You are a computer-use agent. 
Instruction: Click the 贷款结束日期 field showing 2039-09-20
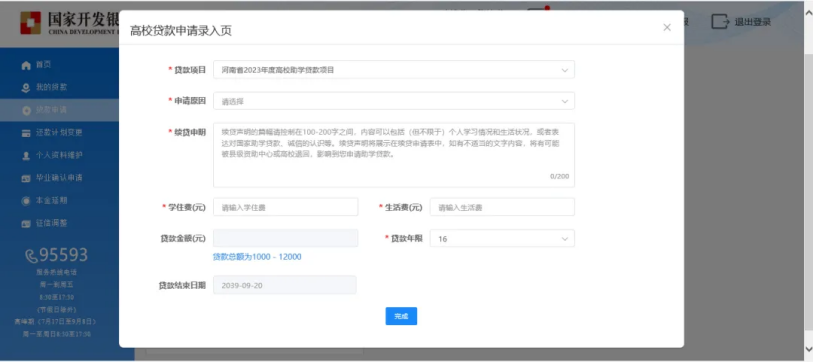pos(285,285)
